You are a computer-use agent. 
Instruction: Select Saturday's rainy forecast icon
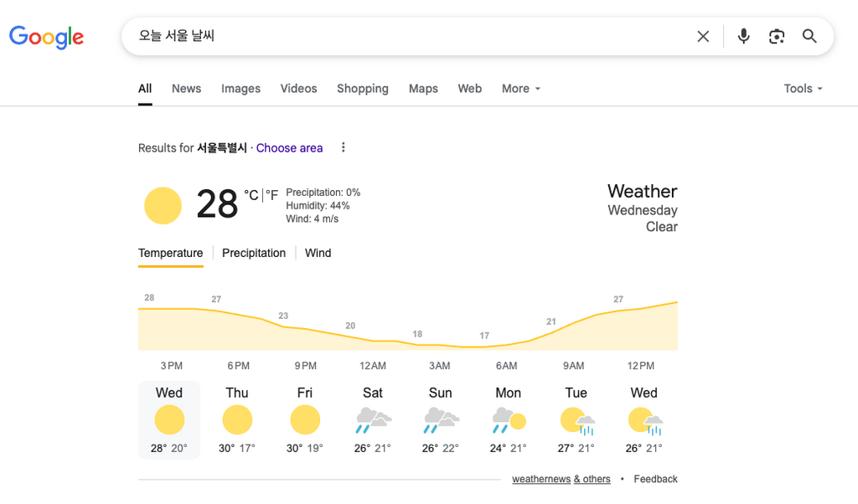pos(373,419)
